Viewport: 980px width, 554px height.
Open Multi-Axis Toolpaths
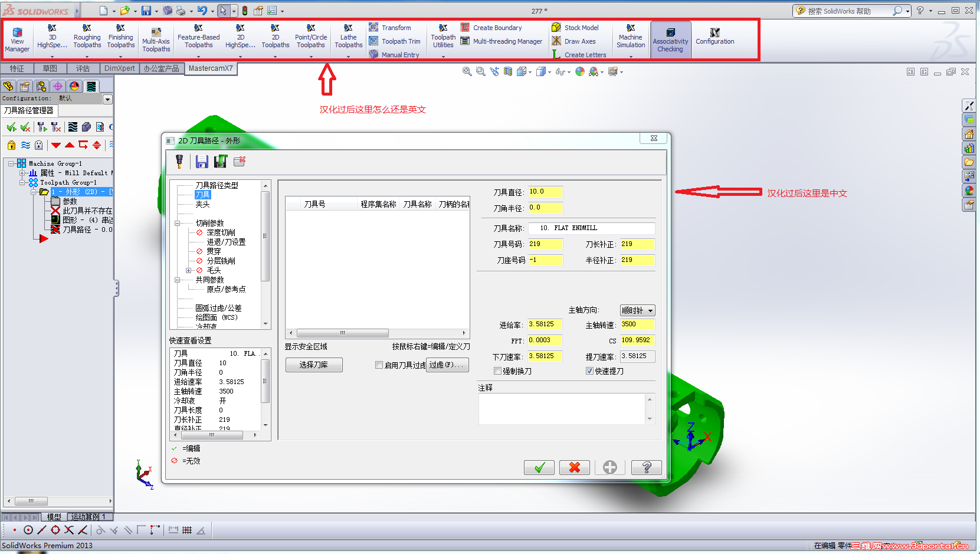click(156, 40)
